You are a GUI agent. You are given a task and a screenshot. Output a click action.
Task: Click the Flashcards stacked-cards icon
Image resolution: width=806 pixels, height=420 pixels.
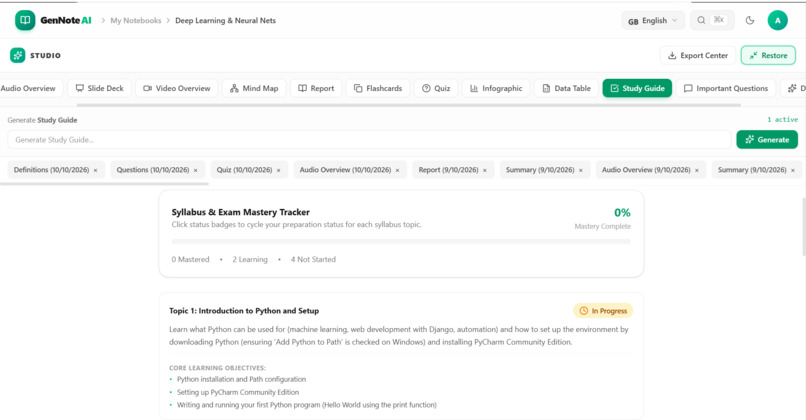(358, 88)
